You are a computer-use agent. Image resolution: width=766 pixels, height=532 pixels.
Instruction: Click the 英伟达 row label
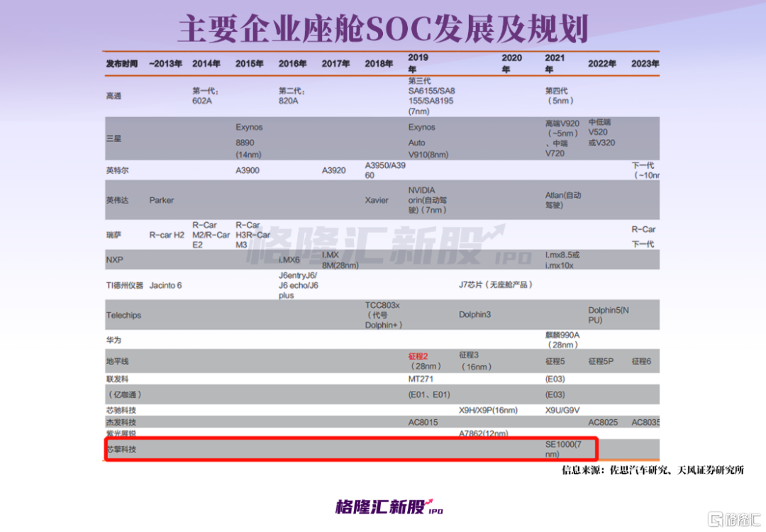point(117,200)
